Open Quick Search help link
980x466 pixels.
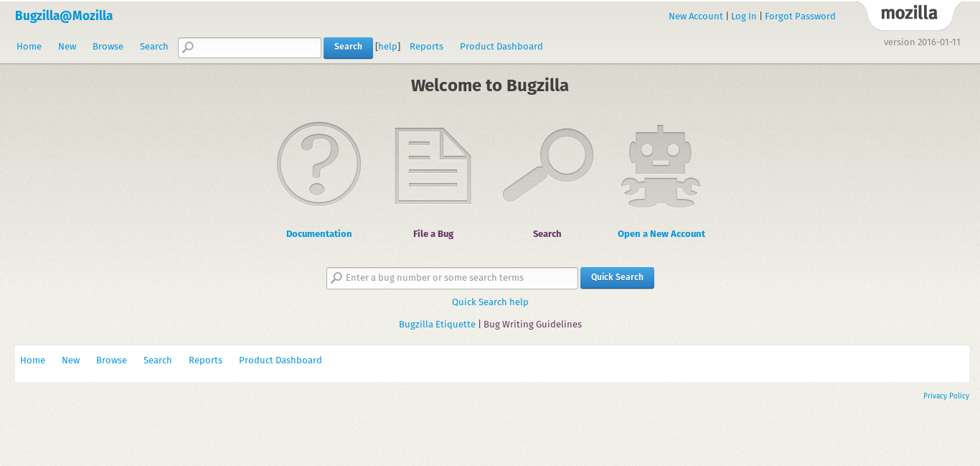coord(490,302)
